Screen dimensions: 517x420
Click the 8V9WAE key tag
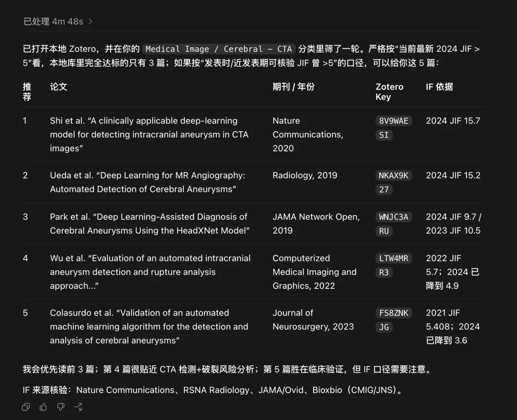point(393,121)
